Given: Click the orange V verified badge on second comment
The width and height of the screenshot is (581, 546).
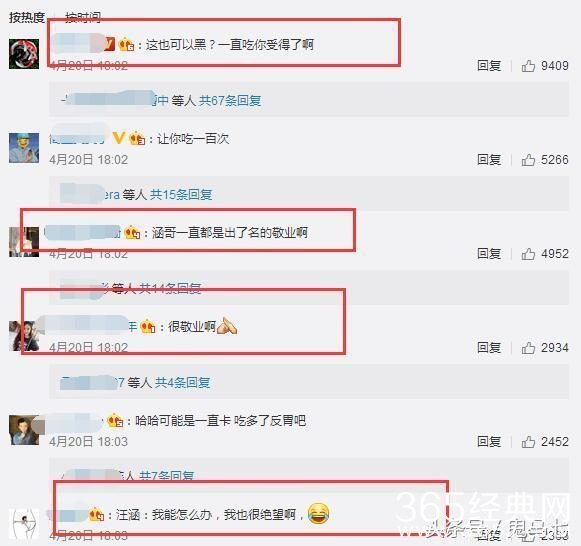Looking at the screenshot, I should [119, 138].
